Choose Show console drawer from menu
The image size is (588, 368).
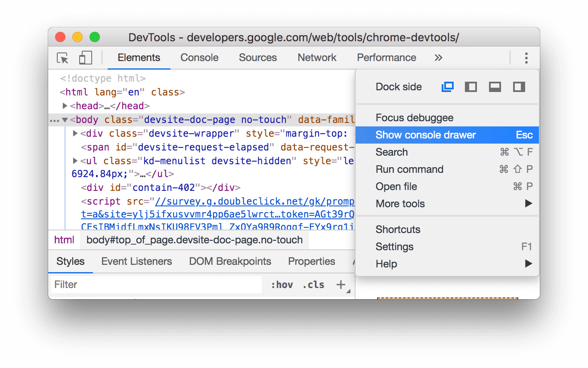425,135
